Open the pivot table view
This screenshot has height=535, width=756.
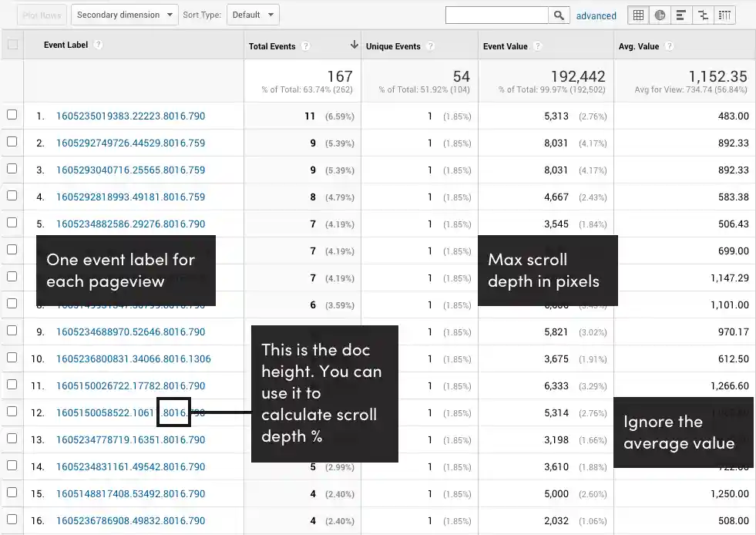click(x=724, y=15)
